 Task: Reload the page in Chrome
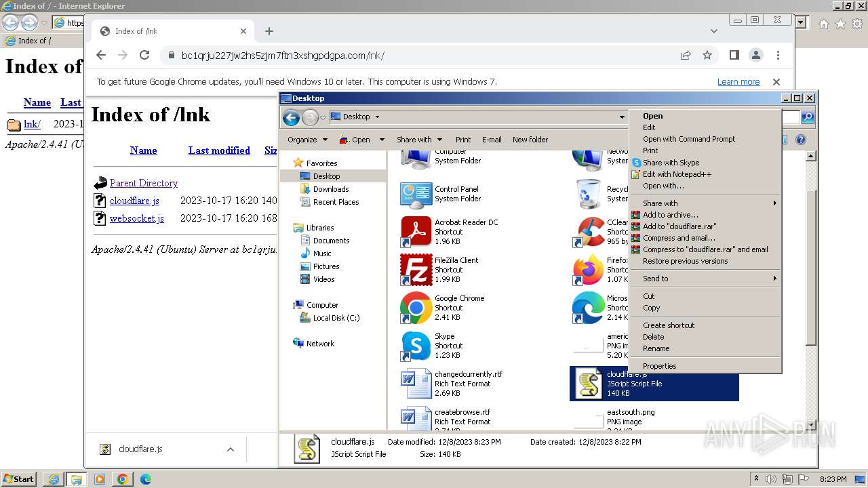(144, 56)
